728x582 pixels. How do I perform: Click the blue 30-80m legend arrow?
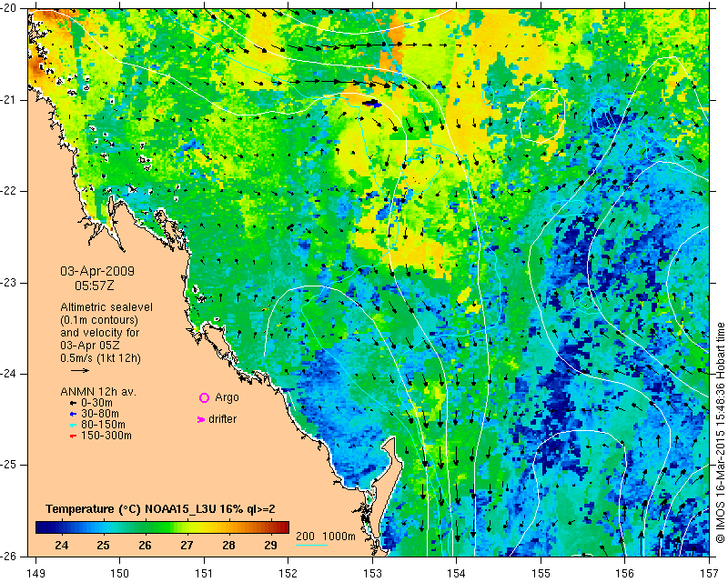pyautogui.click(x=73, y=414)
